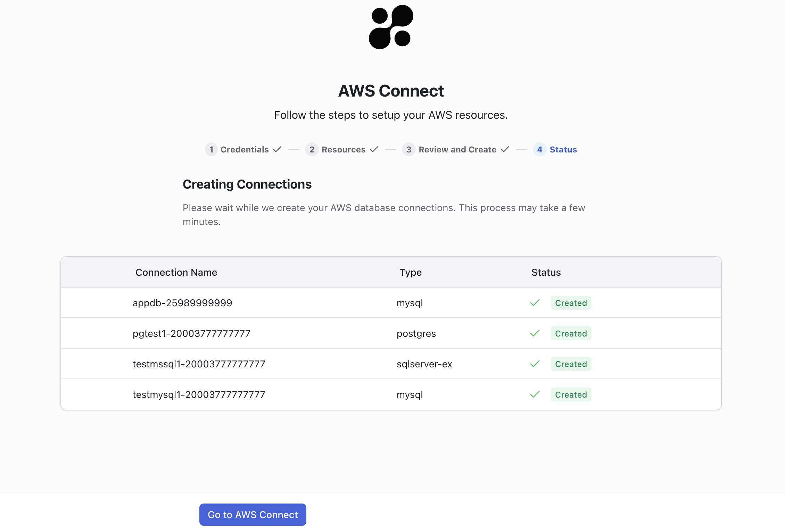
Task: Click the Created badge on the mysql appdb row
Action: [571, 302]
